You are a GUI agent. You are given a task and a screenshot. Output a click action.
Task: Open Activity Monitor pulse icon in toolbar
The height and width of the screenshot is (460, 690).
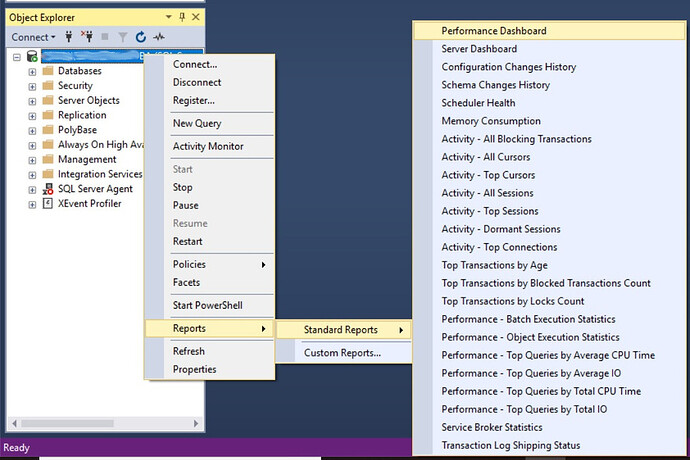[x=159, y=37]
